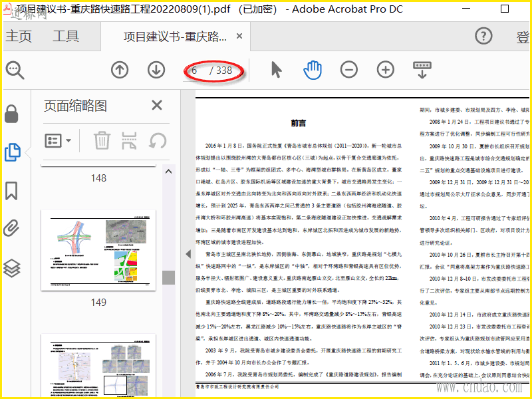Click the thumbnail scrollbar up arrow

(x=169, y=172)
